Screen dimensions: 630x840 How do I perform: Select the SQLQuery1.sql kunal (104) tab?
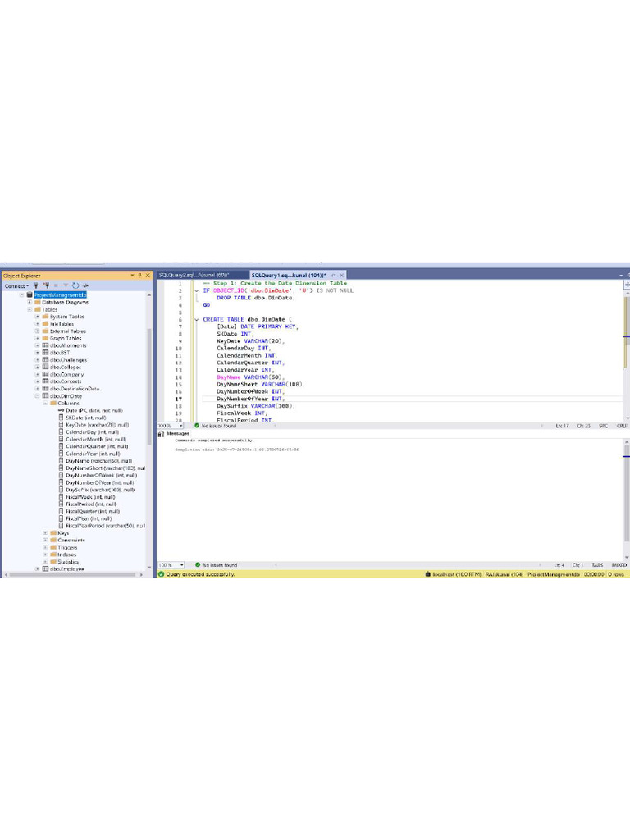point(289,275)
